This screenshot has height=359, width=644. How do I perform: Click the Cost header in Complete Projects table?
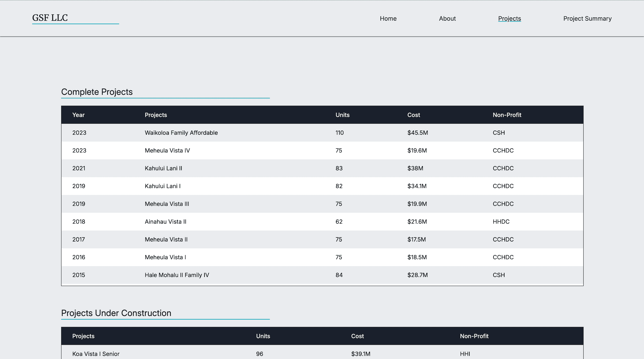pyautogui.click(x=414, y=115)
